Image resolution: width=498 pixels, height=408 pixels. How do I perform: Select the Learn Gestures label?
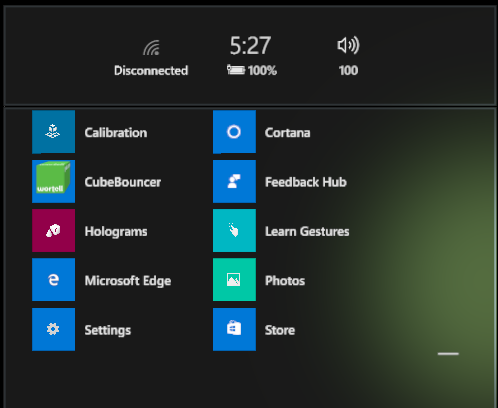click(307, 231)
